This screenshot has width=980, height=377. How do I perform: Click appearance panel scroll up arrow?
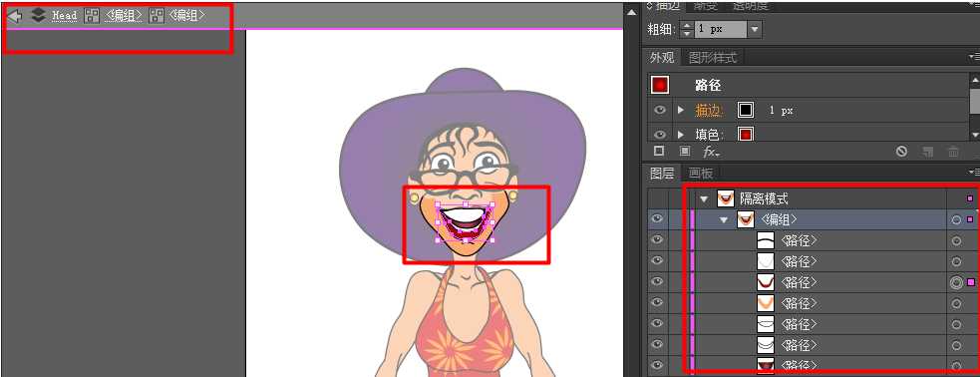(x=974, y=80)
